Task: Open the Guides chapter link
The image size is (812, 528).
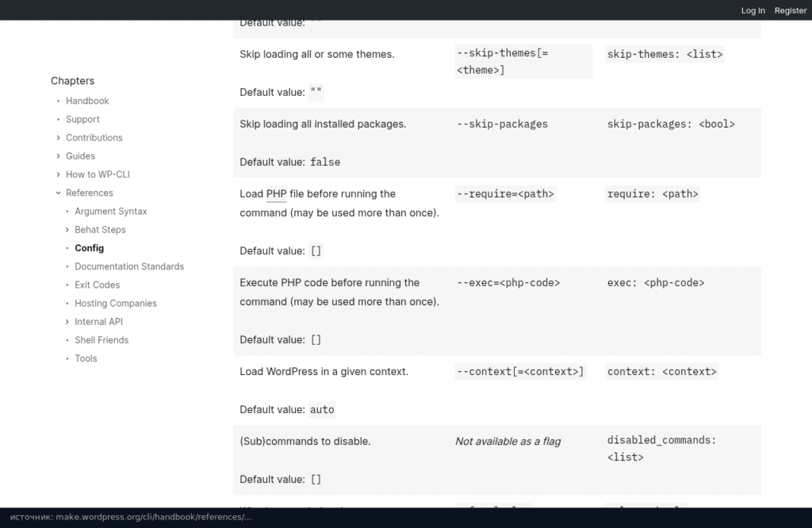Action: 80,156
